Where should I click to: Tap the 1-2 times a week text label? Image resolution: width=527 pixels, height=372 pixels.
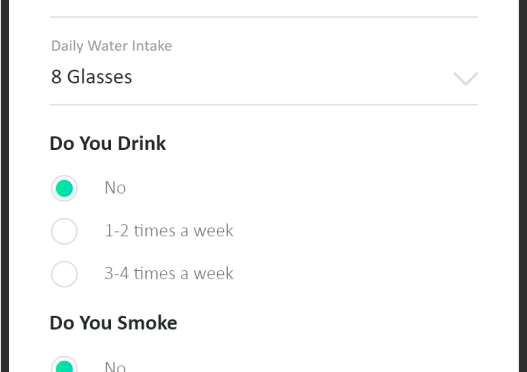[169, 231]
